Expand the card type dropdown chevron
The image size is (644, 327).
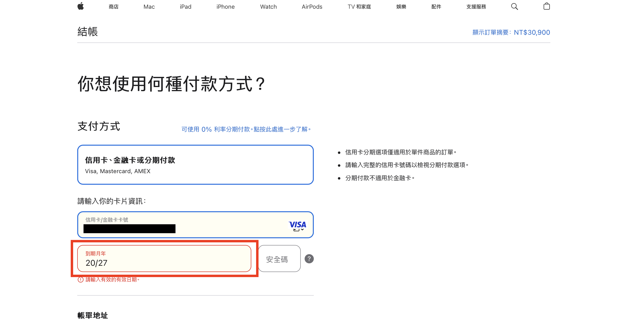pos(302,229)
